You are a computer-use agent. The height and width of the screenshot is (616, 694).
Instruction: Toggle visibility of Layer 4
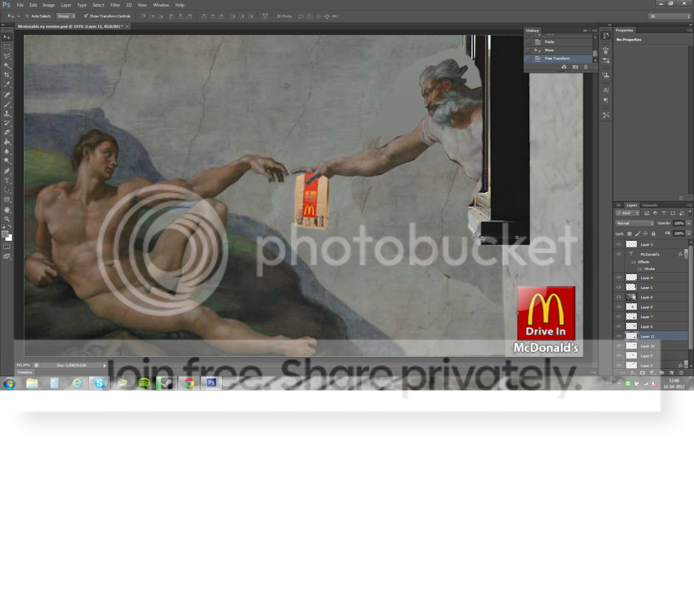619,278
